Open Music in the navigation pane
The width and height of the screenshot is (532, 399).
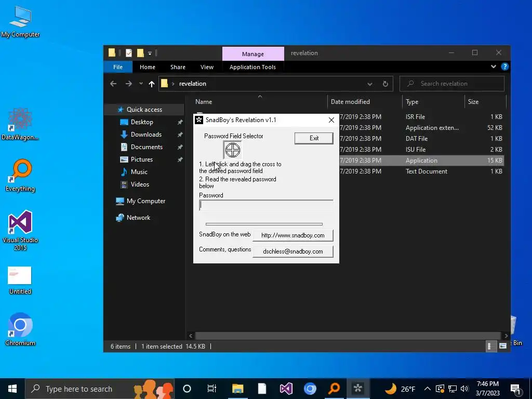[139, 172]
